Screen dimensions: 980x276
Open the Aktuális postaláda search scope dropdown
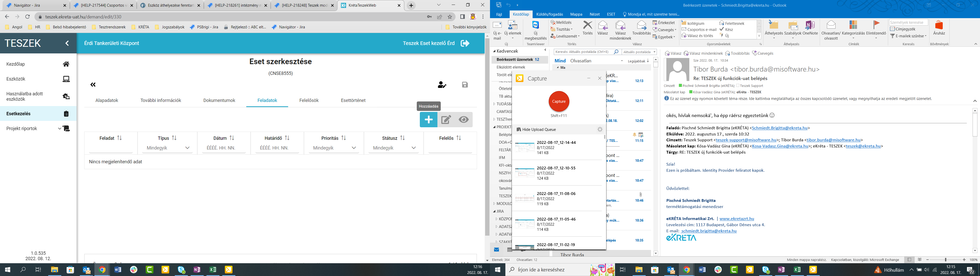tap(639, 52)
